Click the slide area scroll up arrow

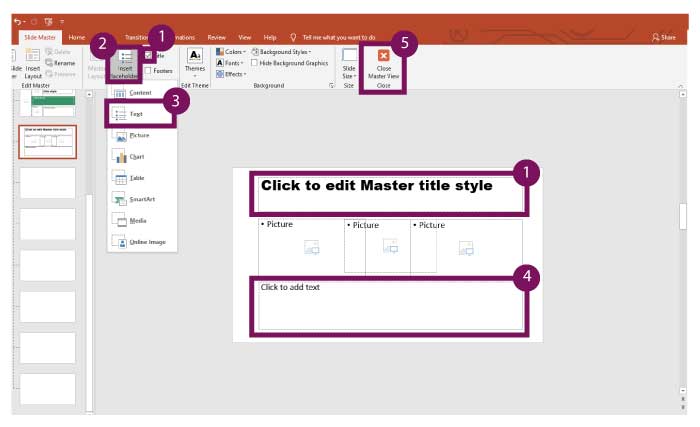(683, 95)
